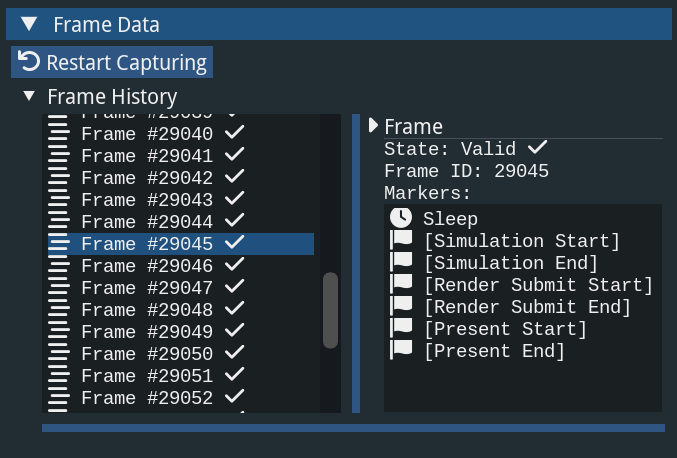Expand the Frame details section arrow
Viewport: 677px width, 458px height.
373,126
